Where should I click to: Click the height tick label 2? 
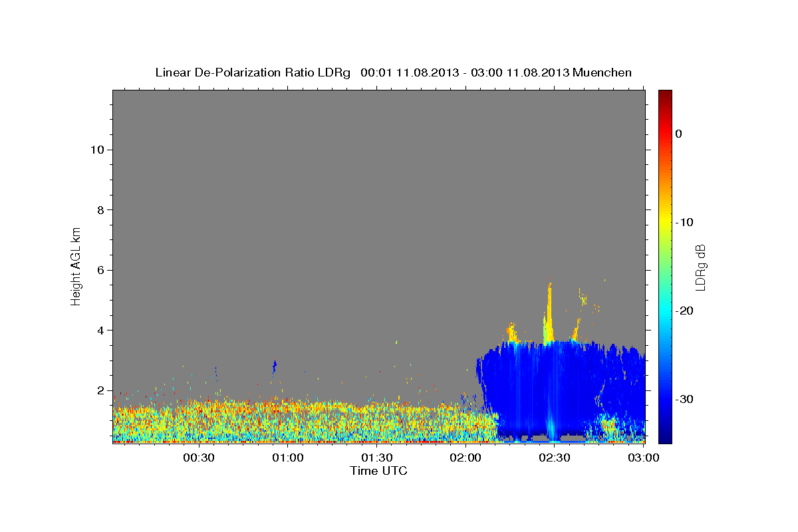99,390
